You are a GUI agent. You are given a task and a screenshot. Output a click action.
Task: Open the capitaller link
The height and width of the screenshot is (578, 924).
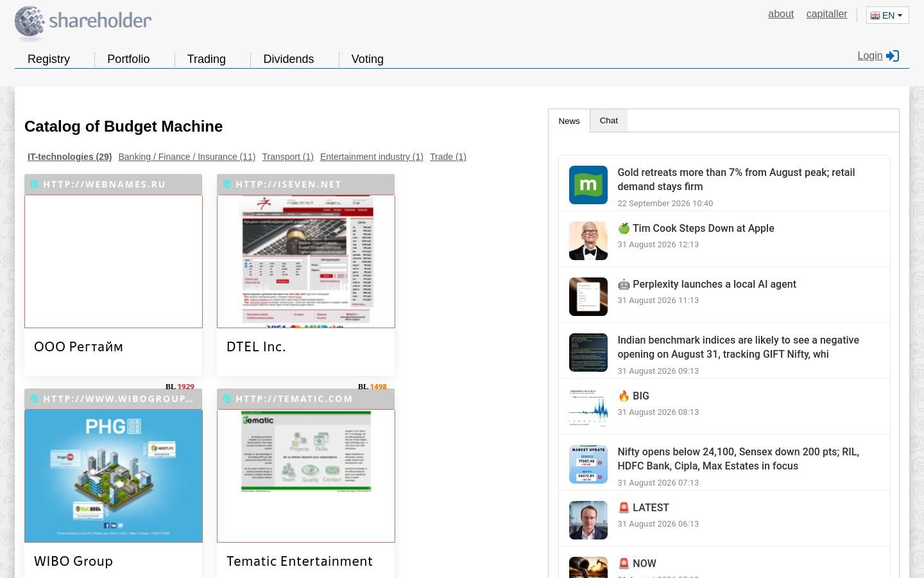click(x=826, y=14)
